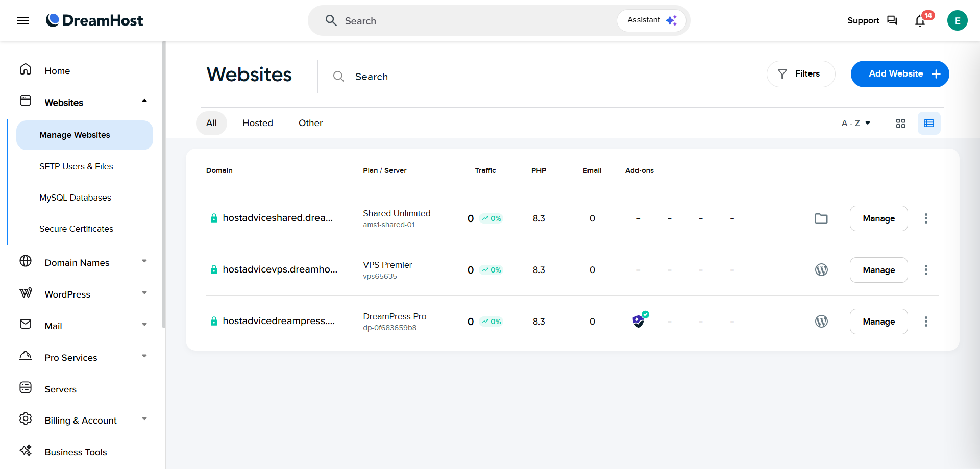This screenshot has width=980, height=469.
Task: Expand the Domain Names section
Action: (144, 261)
